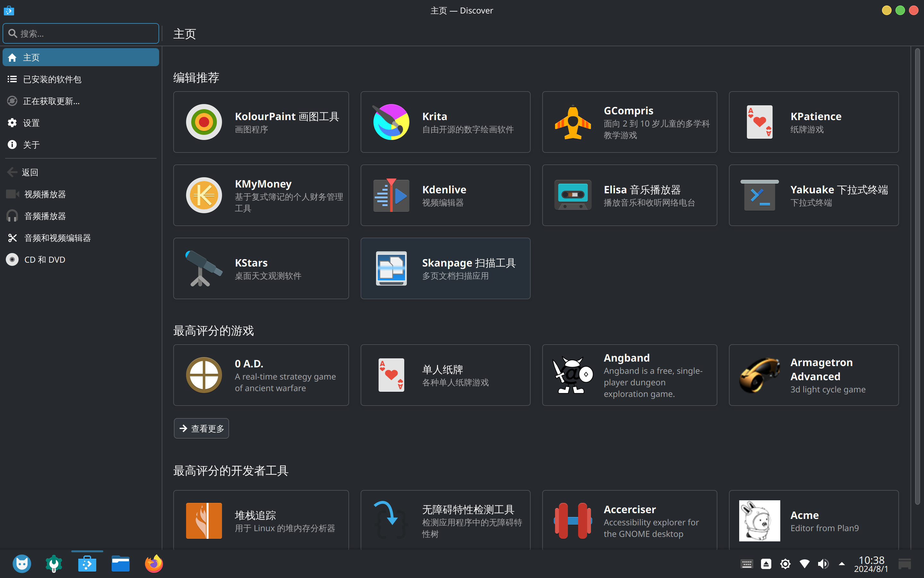Open 已安装的软件包 list

tap(81, 79)
